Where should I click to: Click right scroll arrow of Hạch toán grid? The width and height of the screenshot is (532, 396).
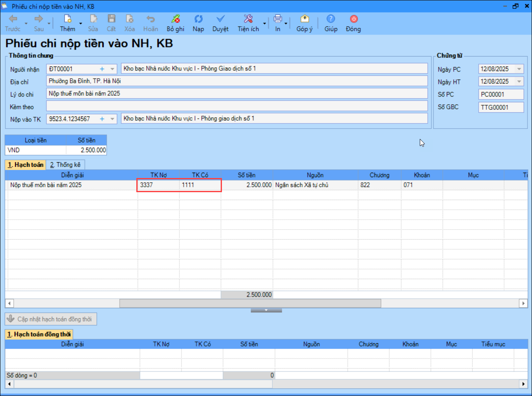524,304
